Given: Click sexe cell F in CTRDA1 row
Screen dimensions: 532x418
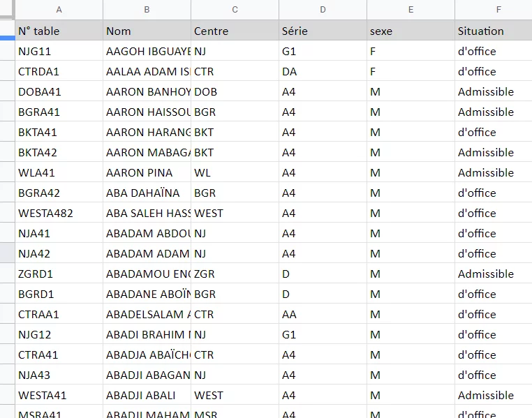Looking at the screenshot, I should coord(411,71).
